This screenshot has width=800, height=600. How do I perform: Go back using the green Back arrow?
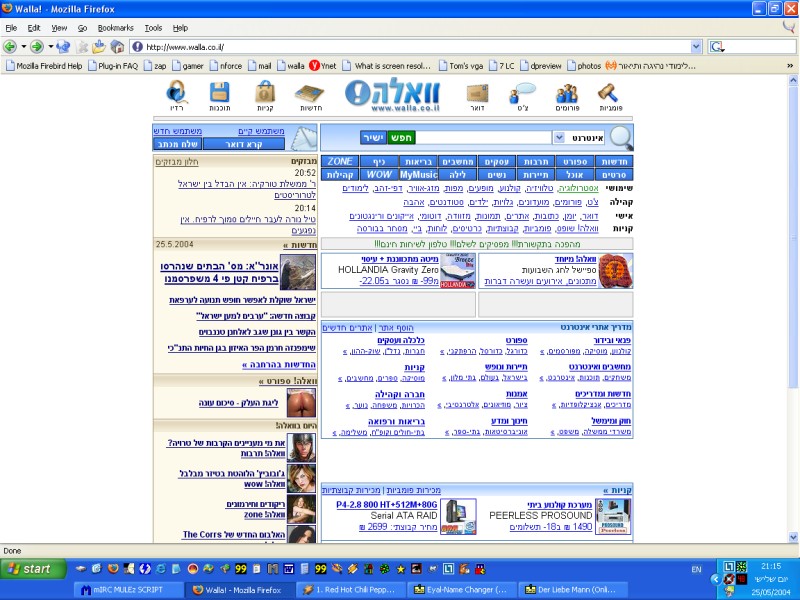point(10,47)
